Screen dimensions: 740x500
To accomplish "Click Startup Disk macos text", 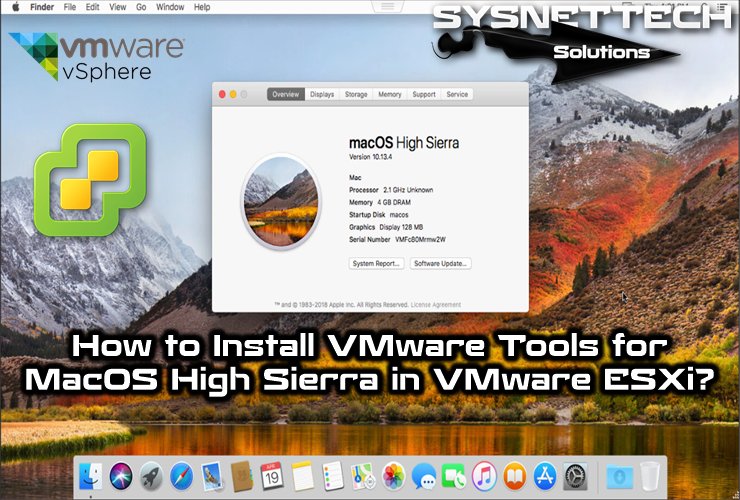I will [378, 214].
